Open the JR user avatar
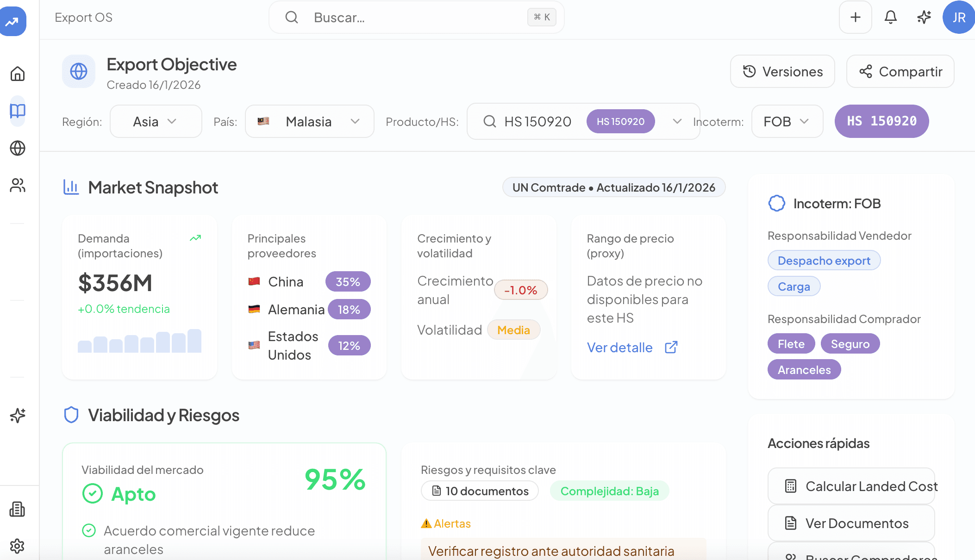This screenshot has height=560, width=975. tap(958, 18)
